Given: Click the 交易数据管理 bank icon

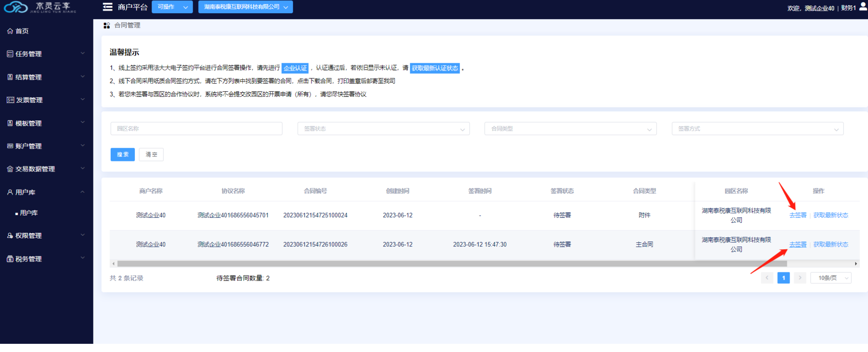Looking at the screenshot, I should click(x=10, y=169).
